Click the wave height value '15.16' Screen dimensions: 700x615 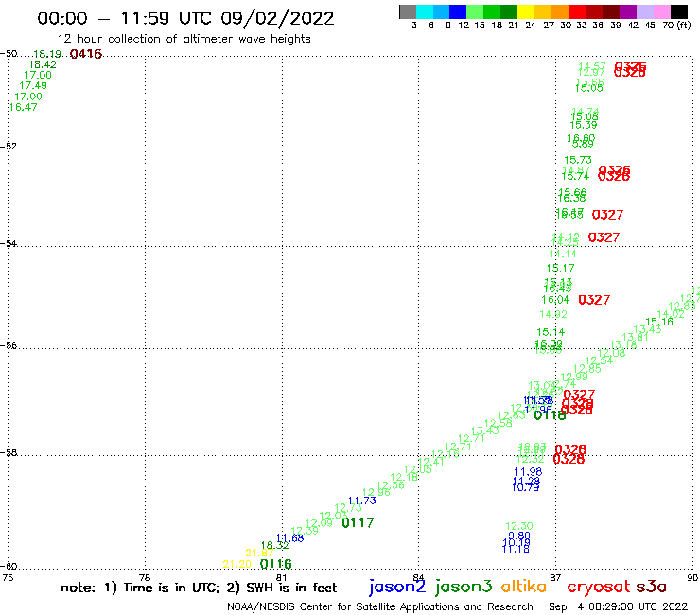pyautogui.click(x=659, y=322)
